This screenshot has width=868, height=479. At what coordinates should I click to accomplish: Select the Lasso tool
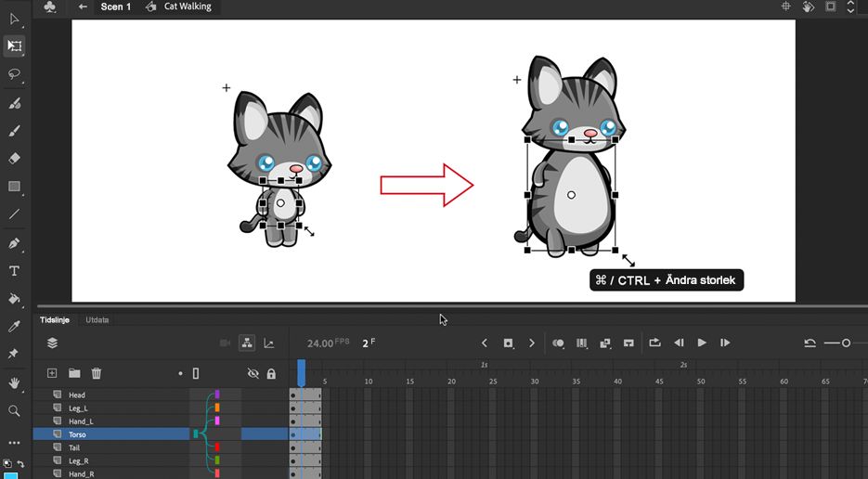[x=15, y=74]
